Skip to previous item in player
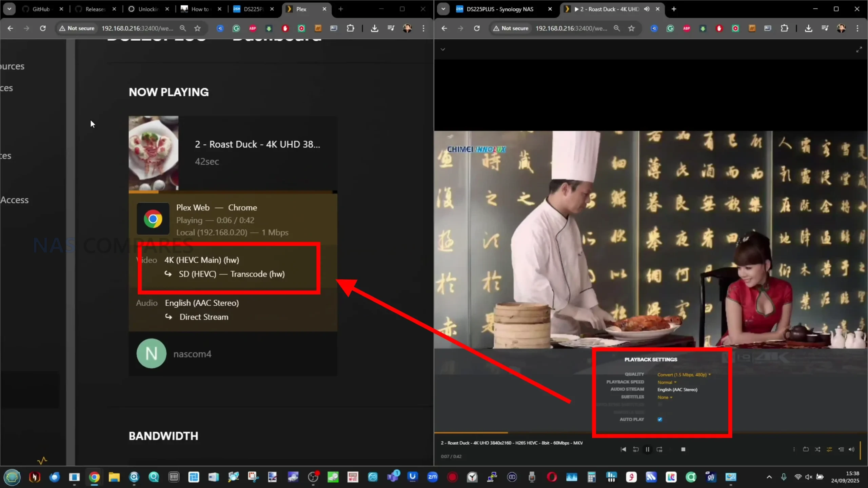The image size is (868, 488). click(x=623, y=449)
